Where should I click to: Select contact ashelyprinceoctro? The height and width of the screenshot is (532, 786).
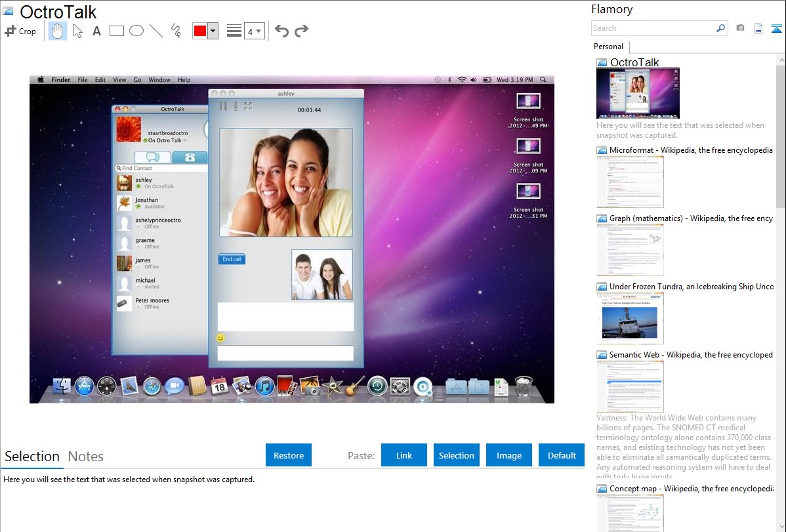click(161, 223)
